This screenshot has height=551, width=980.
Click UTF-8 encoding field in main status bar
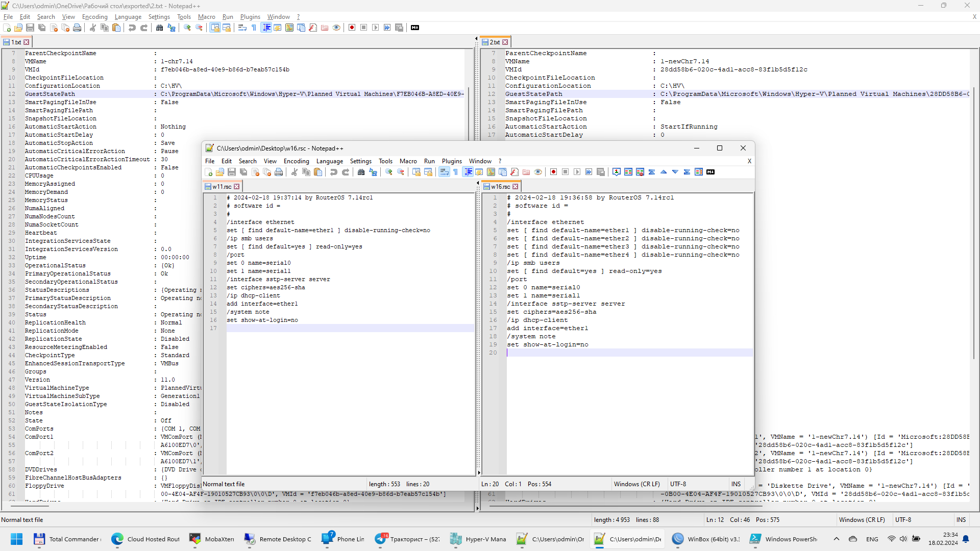[902, 520]
